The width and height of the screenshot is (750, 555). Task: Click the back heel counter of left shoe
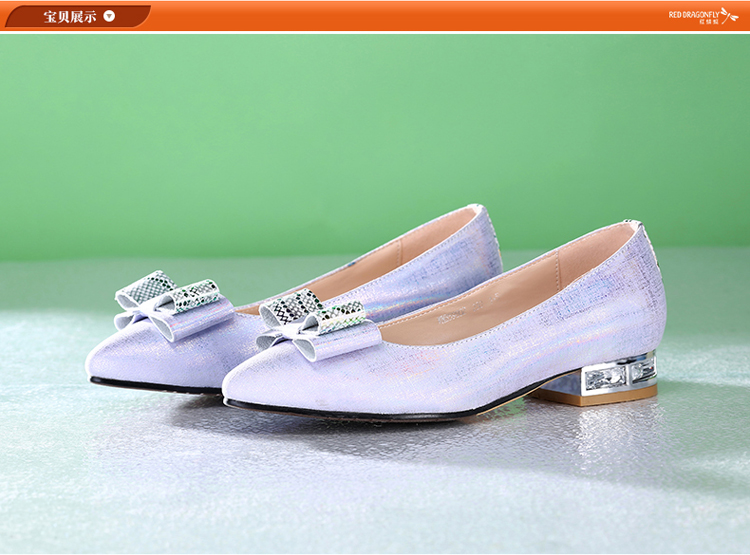(x=488, y=240)
